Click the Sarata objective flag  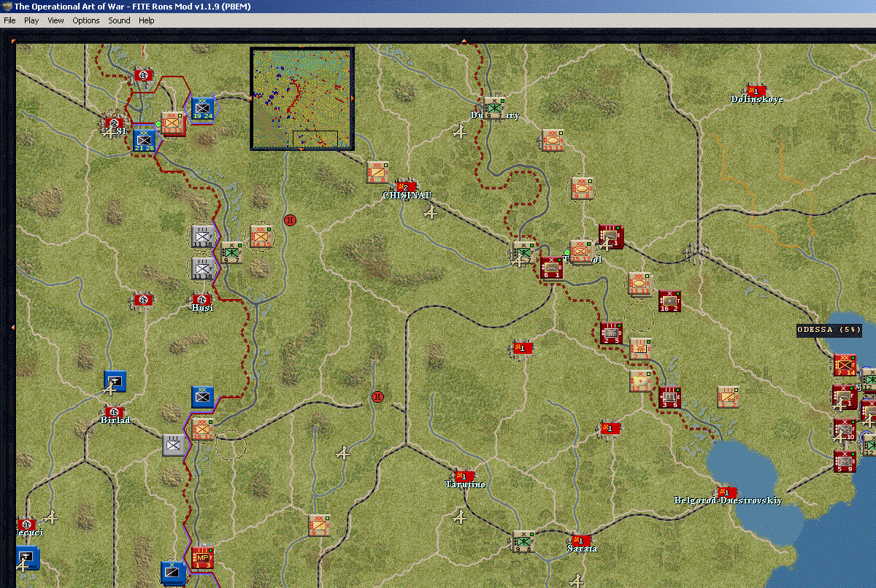click(x=581, y=541)
